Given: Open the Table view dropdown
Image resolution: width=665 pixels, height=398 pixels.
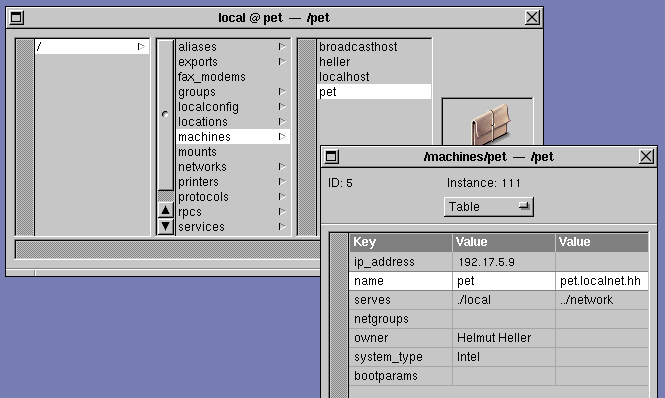Looking at the screenshot, I should pos(489,207).
